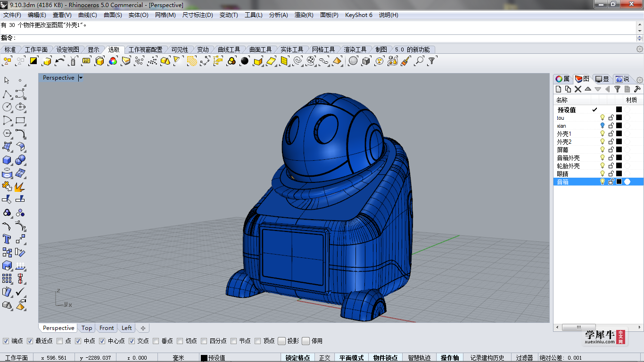
Task: Click the funnel selection filter toolbar icon
Action: tap(432, 61)
